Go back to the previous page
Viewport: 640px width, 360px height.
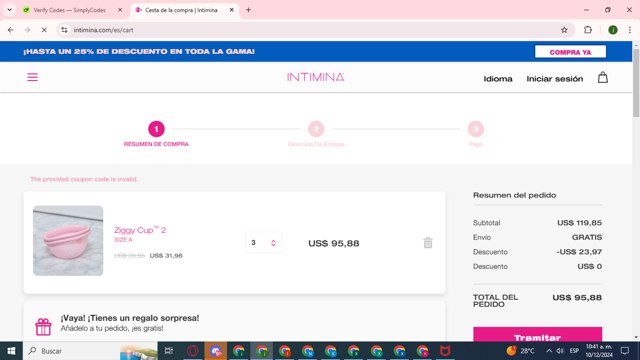point(11,30)
